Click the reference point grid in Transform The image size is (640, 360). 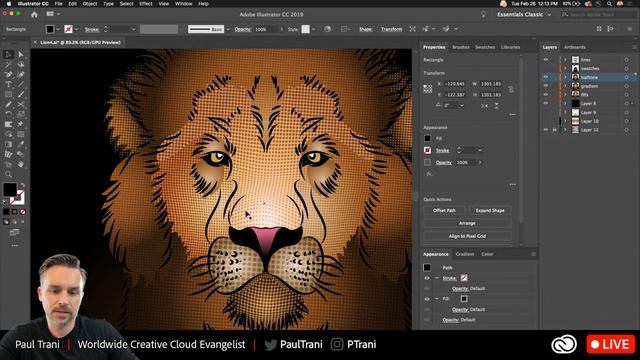[428, 89]
